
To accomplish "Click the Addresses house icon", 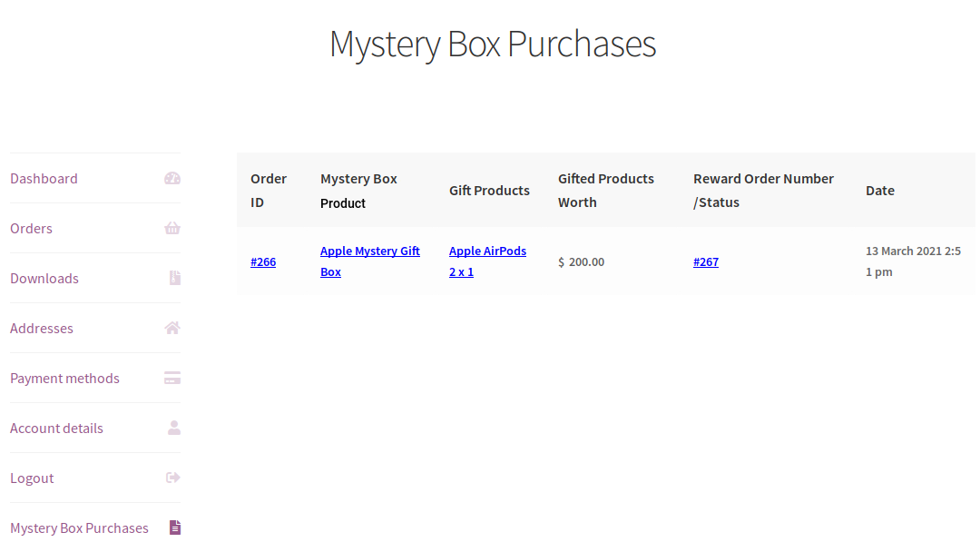I will coord(172,328).
